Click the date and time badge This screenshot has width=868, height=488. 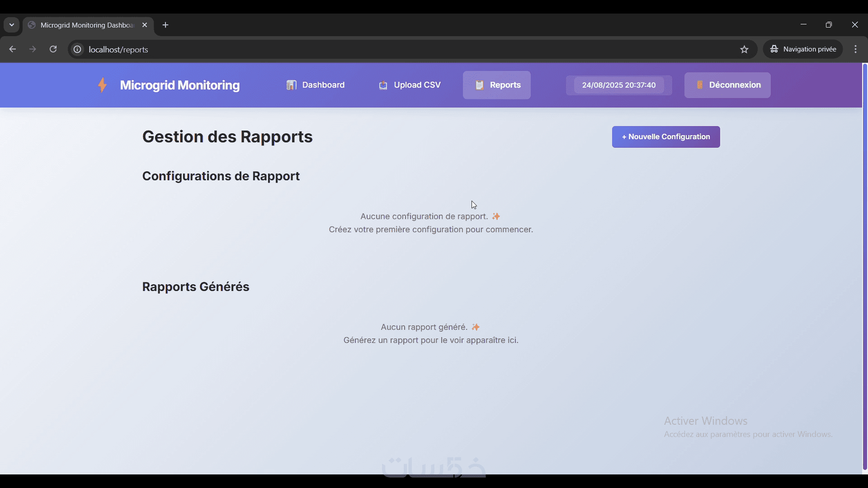(x=618, y=85)
